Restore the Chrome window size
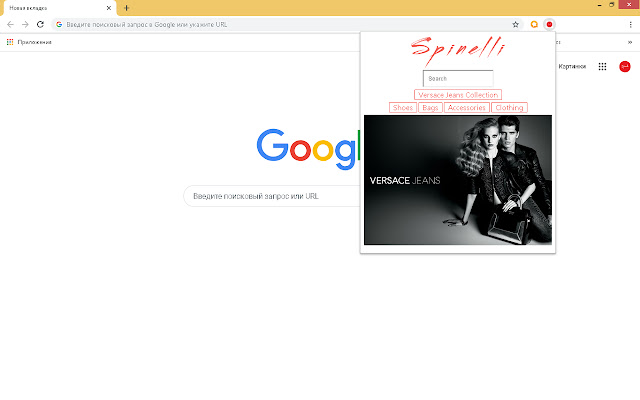The image size is (640, 400). [611, 5]
